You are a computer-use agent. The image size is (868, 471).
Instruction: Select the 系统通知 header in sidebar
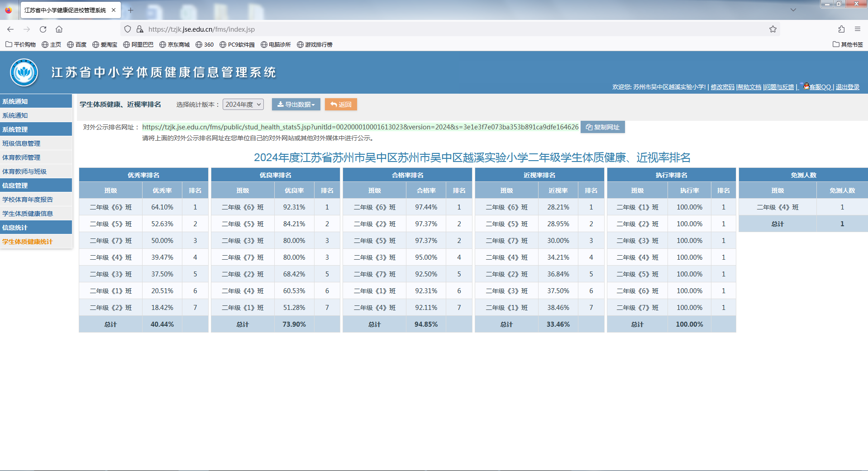point(36,101)
